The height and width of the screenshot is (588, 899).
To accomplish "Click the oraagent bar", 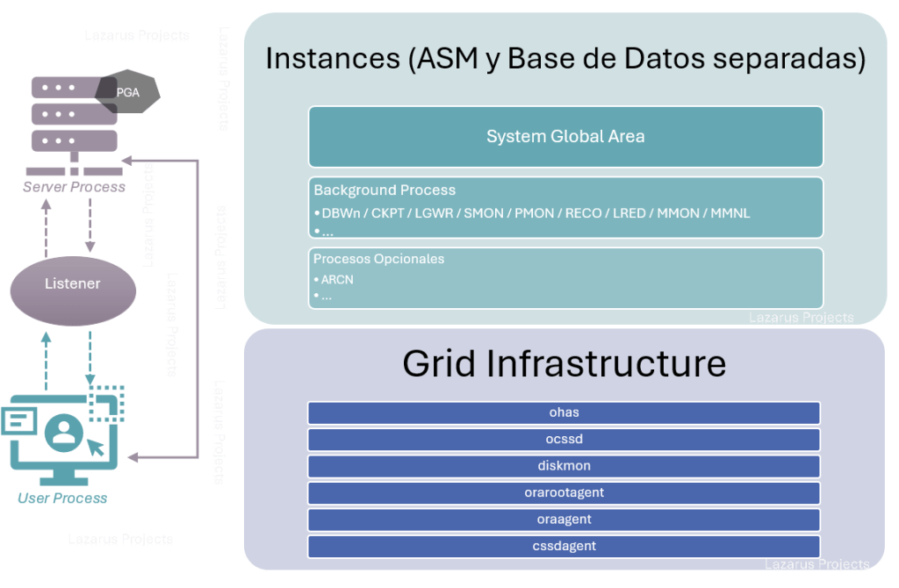I will [x=564, y=520].
